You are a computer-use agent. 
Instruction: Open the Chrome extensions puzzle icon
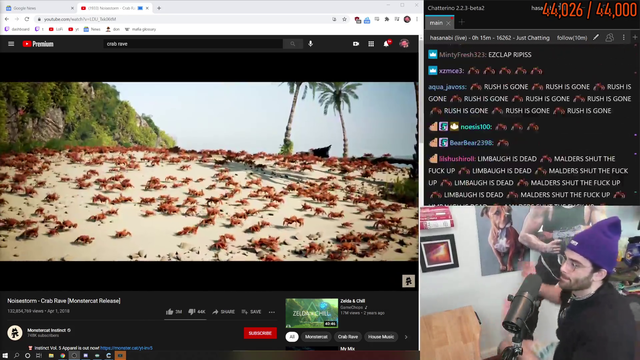tap(387, 19)
